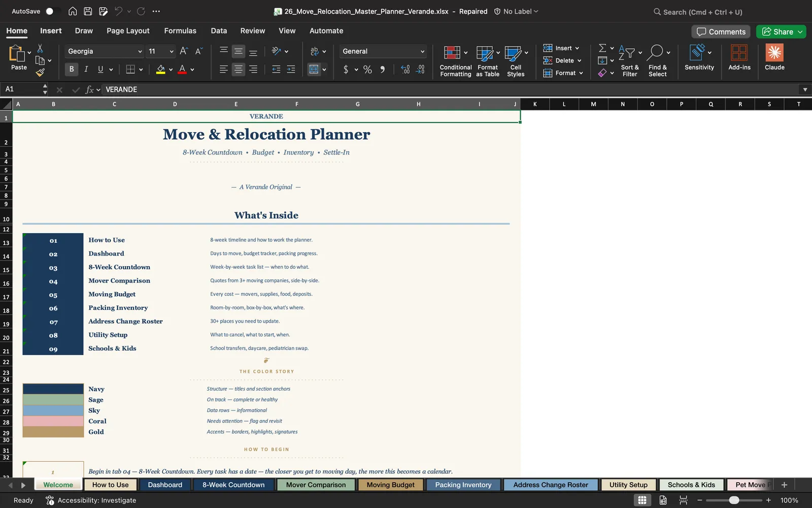
Task: Expand the formula bar chevron
Action: (805, 89)
